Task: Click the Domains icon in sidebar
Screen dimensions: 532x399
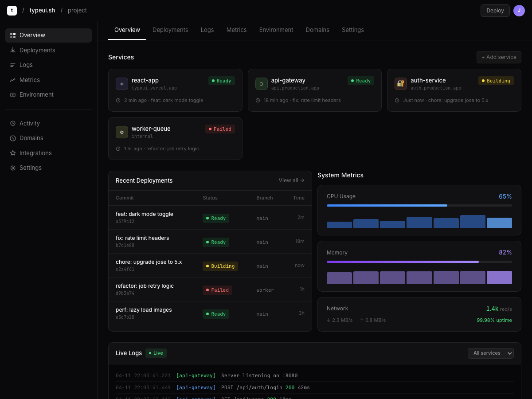Action: (x=13, y=138)
